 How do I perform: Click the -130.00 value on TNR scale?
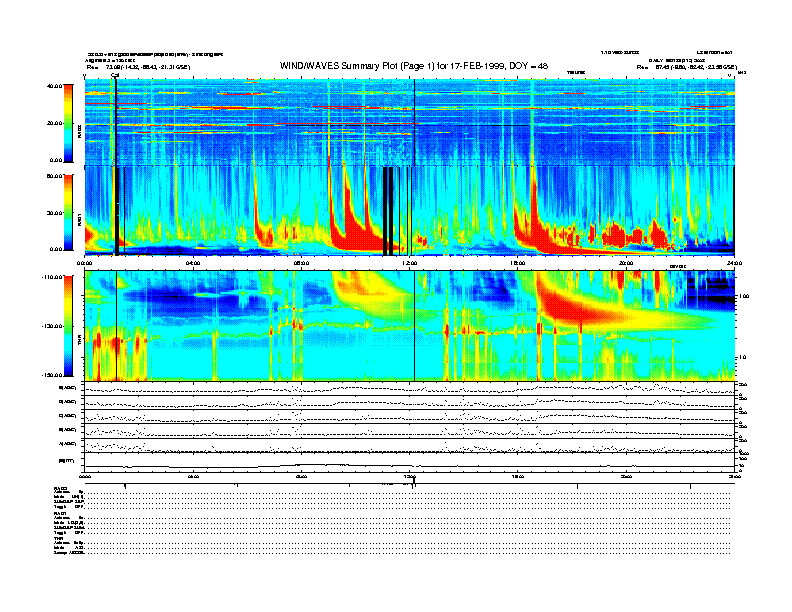point(52,326)
